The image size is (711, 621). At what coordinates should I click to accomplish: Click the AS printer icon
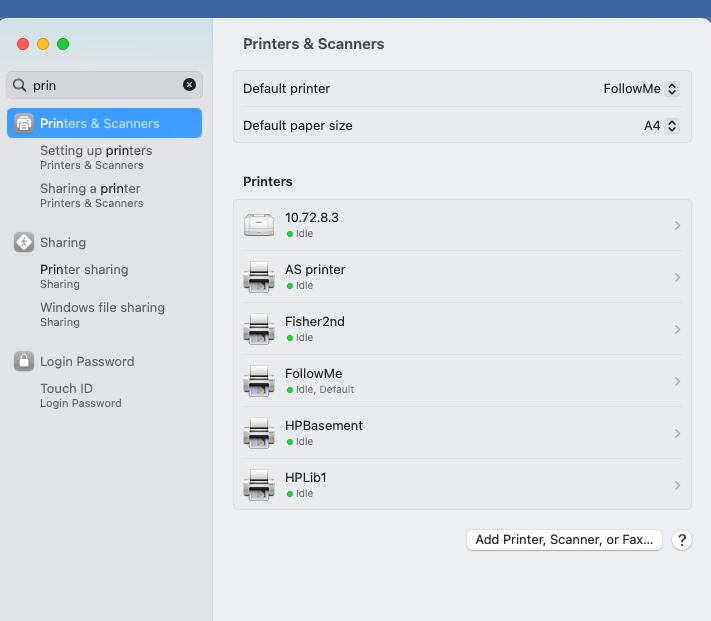(x=259, y=277)
